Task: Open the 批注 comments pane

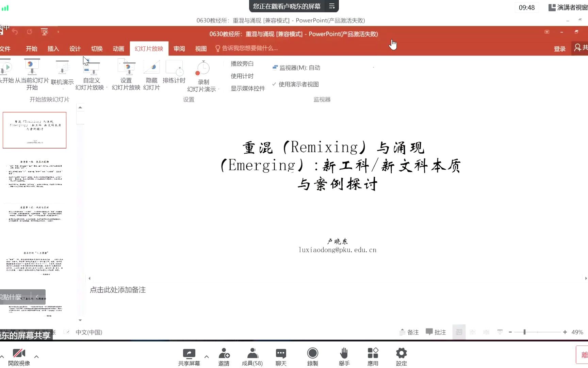Action: [x=436, y=332]
